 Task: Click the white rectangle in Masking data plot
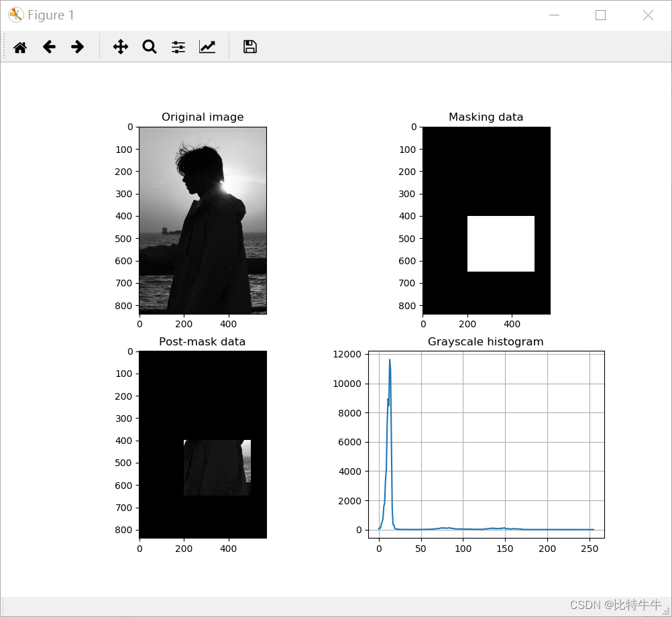(x=500, y=244)
